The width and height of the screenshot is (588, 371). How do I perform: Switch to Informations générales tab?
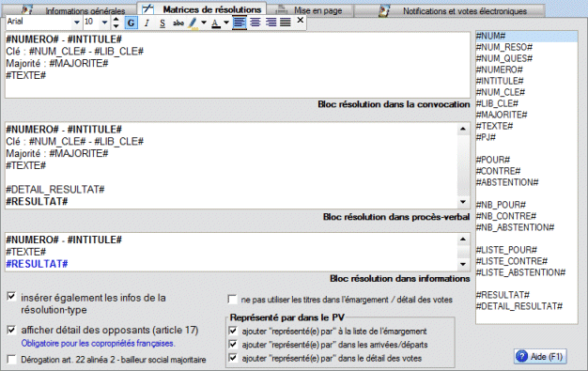(x=74, y=11)
